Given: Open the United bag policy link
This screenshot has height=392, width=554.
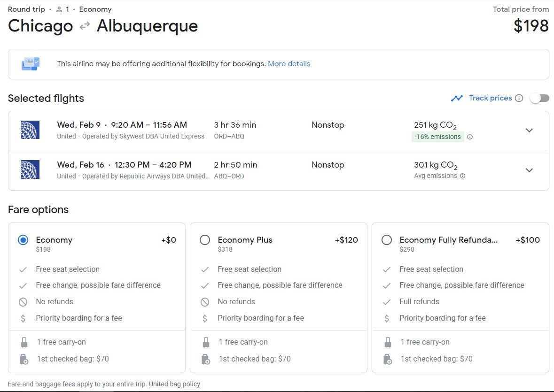Looking at the screenshot, I should [x=174, y=384].
